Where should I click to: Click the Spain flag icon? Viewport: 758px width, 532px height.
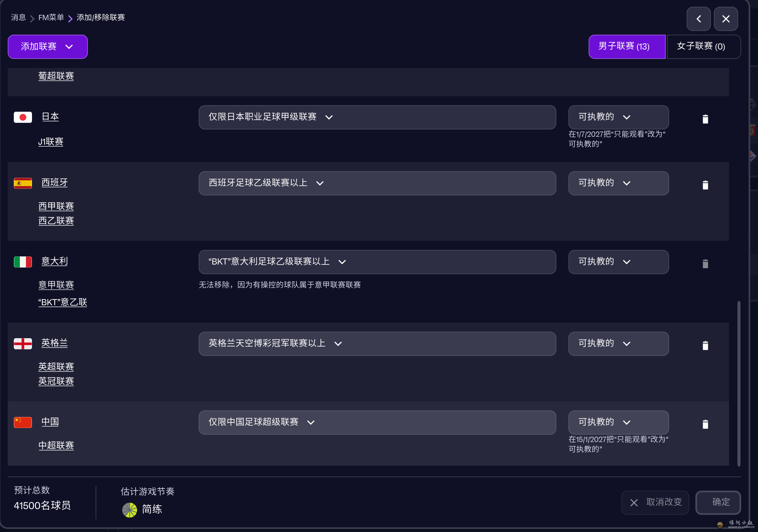coord(23,183)
